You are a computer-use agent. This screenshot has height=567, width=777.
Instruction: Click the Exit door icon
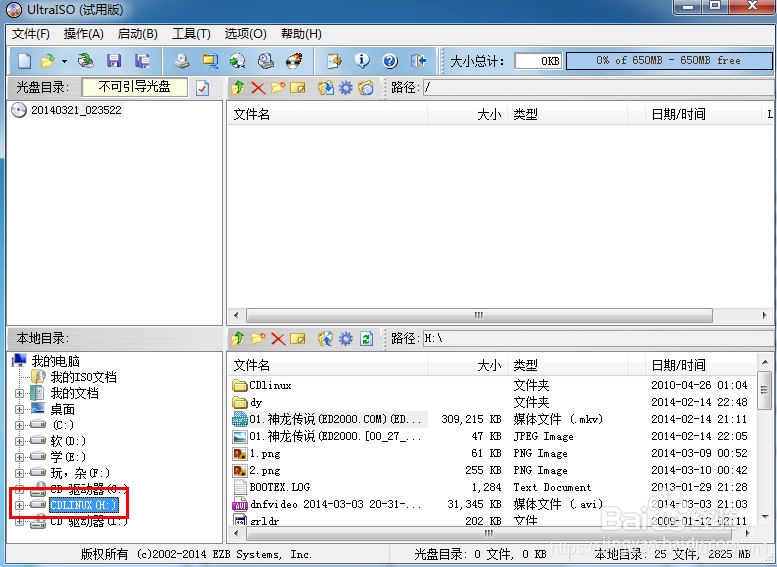[418, 61]
